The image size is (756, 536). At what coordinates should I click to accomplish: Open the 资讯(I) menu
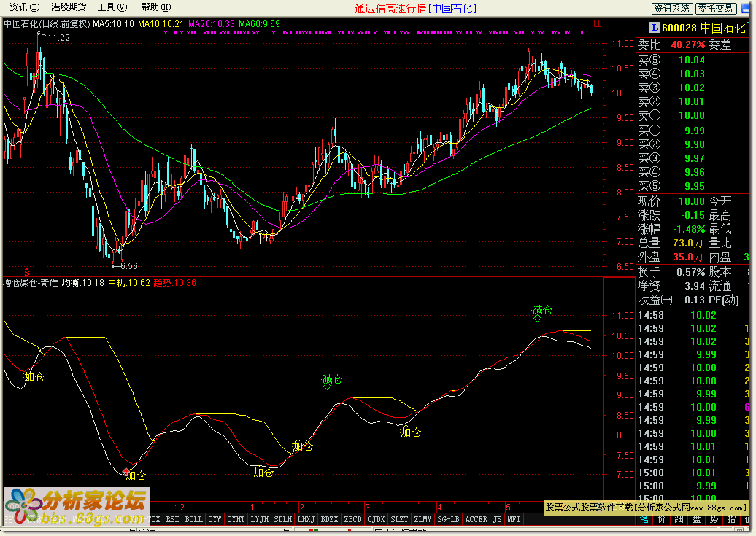point(24,7)
